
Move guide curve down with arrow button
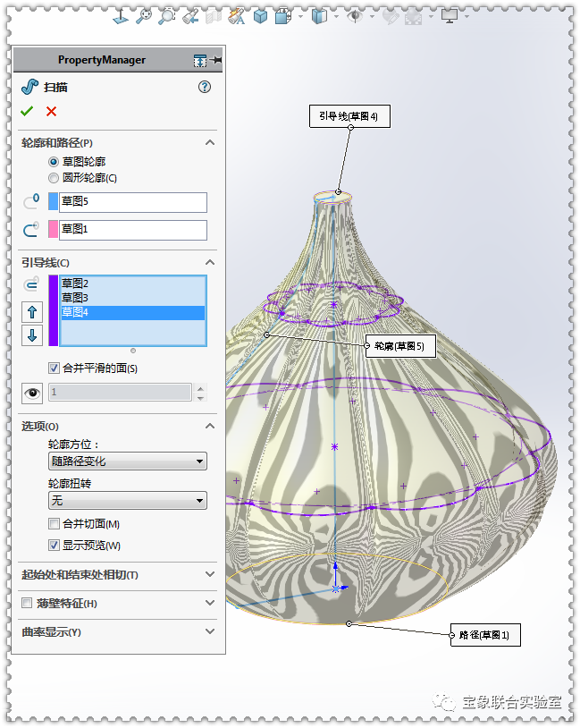point(32,335)
